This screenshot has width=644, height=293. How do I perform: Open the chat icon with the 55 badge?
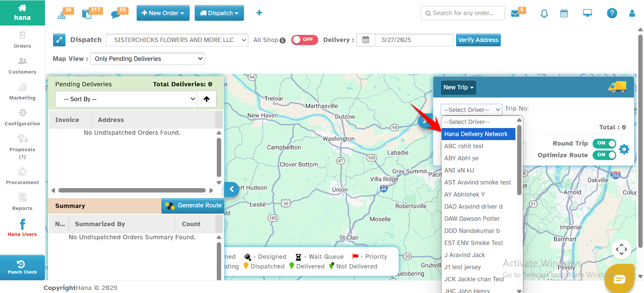(116, 15)
